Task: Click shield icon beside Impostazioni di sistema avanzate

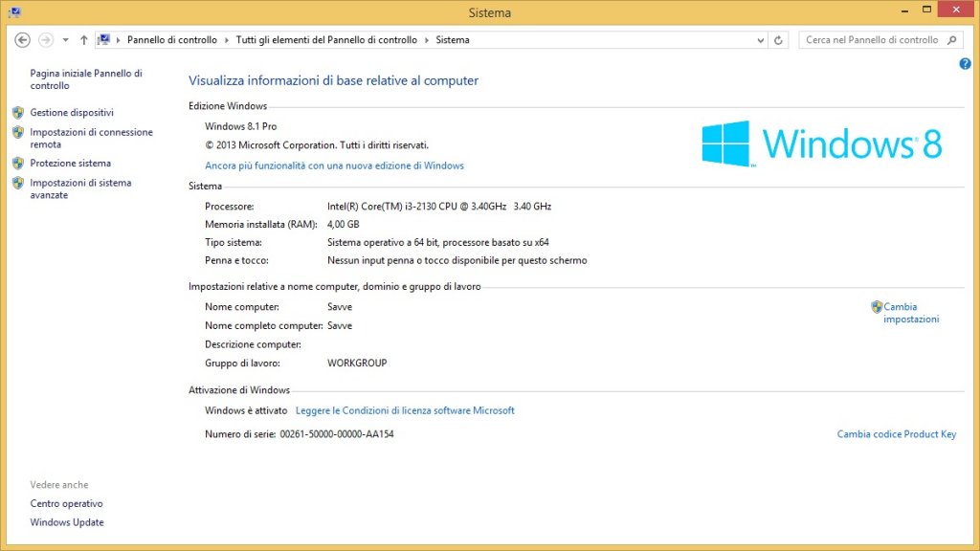Action: click(x=18, y=183)
